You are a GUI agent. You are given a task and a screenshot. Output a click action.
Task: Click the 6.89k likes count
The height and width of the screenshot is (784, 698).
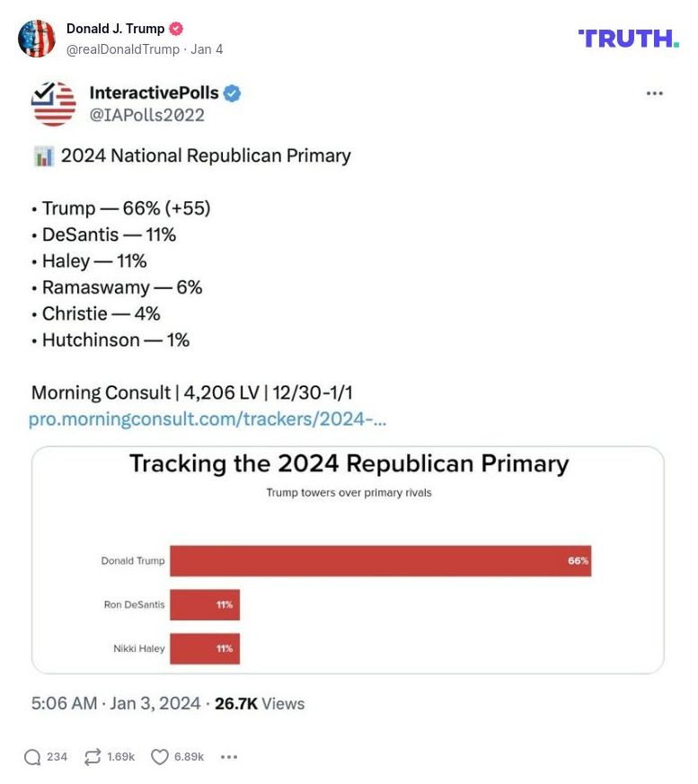point(190,757)
